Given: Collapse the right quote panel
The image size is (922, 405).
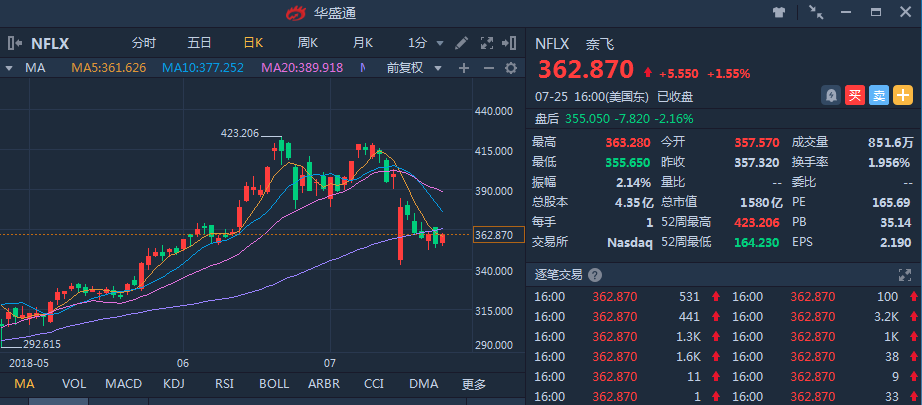Looking at the screenshot, I should coord(509,43).
